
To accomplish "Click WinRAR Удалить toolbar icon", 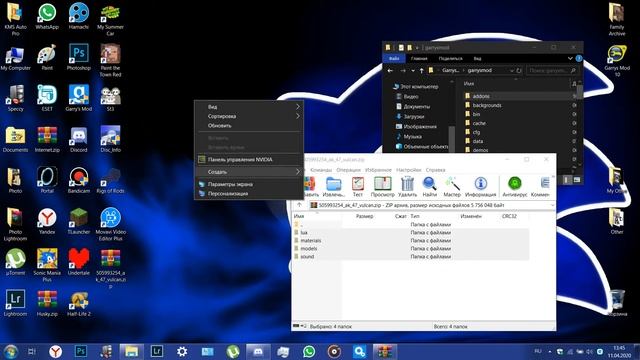I will (407, 187).
